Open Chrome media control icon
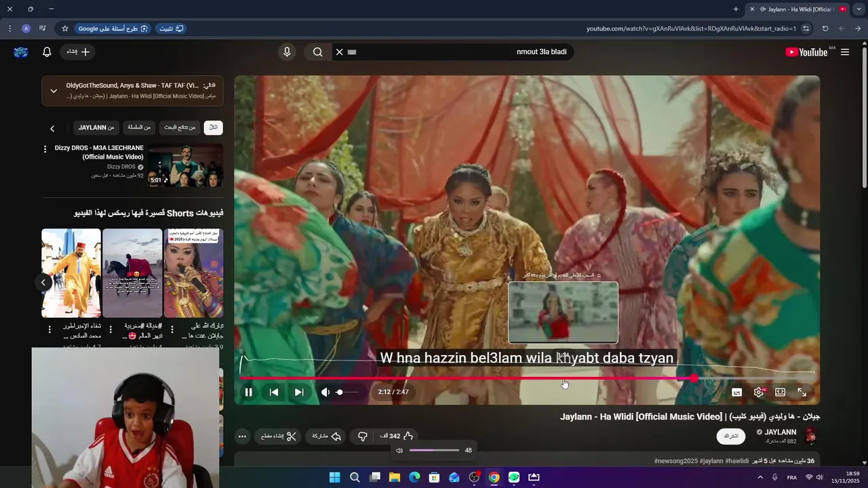 click(42, 28)
